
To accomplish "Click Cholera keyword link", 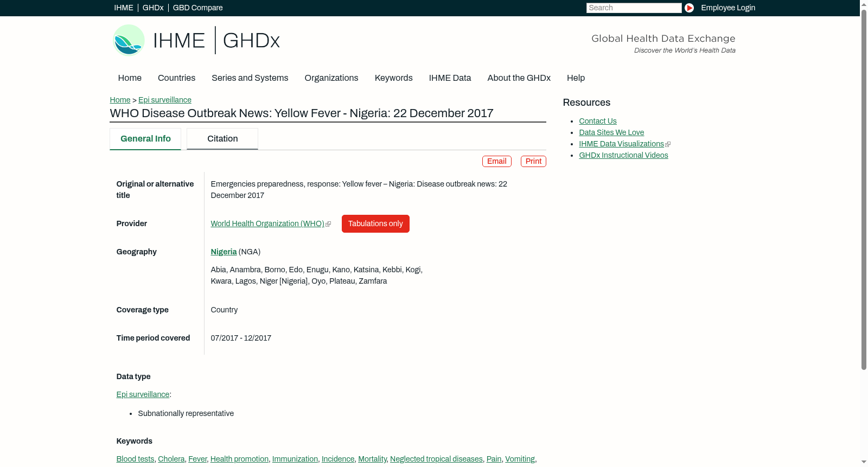I will 171,459.
